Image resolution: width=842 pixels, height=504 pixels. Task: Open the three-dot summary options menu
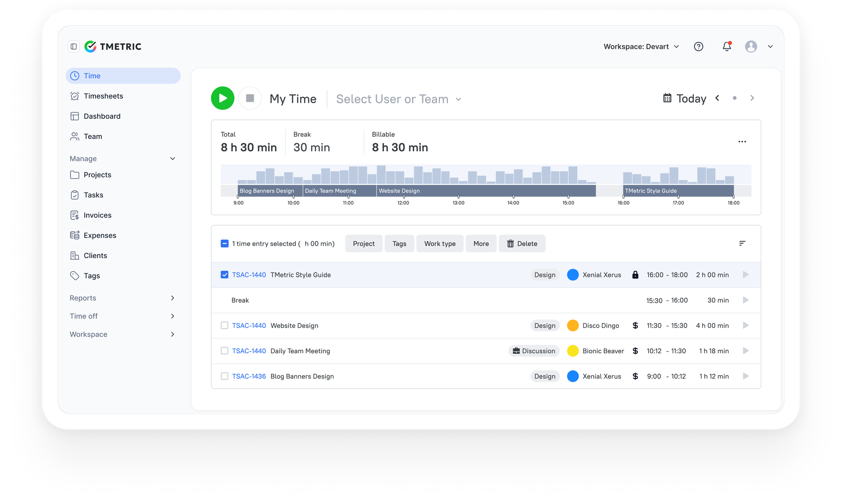(x=742, y=142)
